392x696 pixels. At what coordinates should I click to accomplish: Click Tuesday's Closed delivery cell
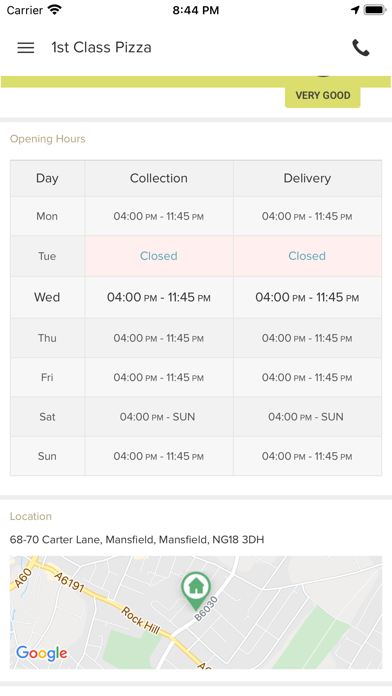307,256
